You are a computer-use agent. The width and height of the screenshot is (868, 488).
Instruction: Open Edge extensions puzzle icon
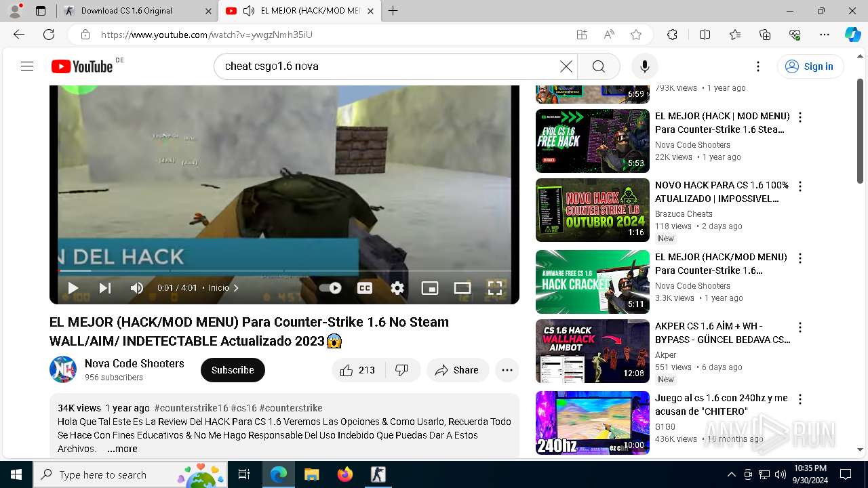672,35
